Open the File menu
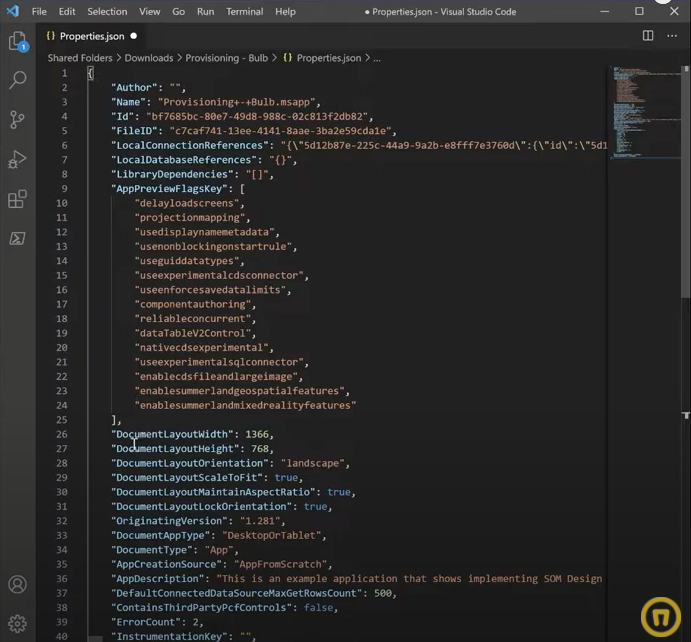The height and width of the screenshot is (642, 691). pos(39,12)
